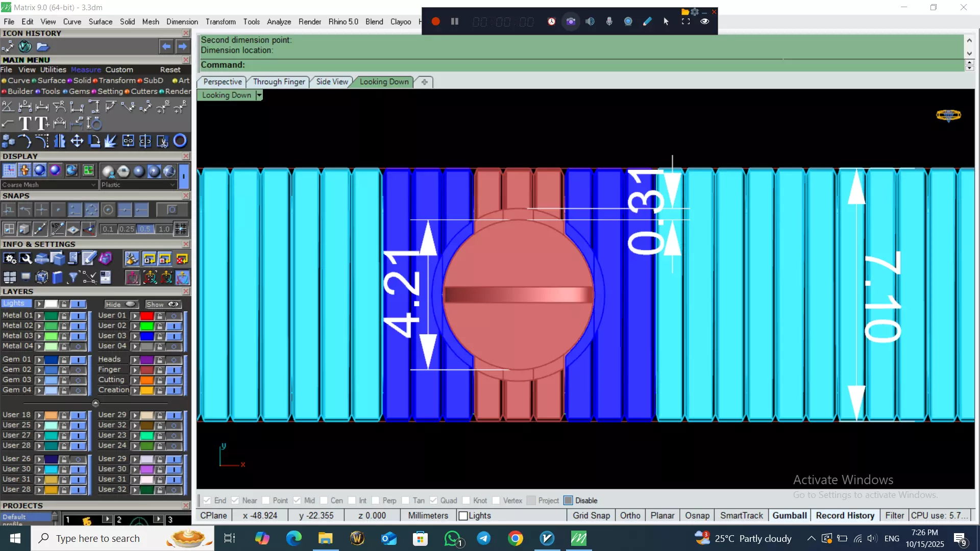Click the filter funnel icon

click(x=73, y=278)
